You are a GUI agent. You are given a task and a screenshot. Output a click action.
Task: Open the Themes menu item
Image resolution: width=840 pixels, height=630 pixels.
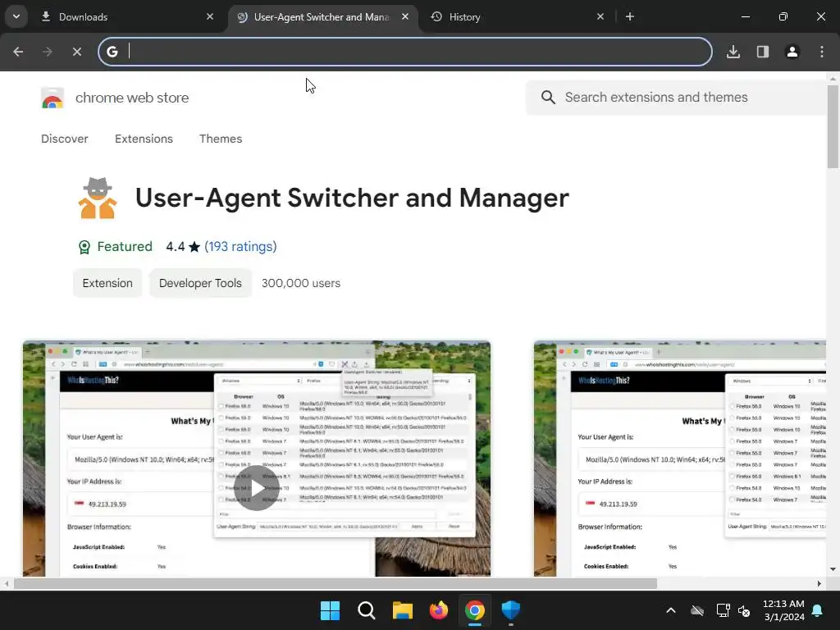click(x=221, y=139)
